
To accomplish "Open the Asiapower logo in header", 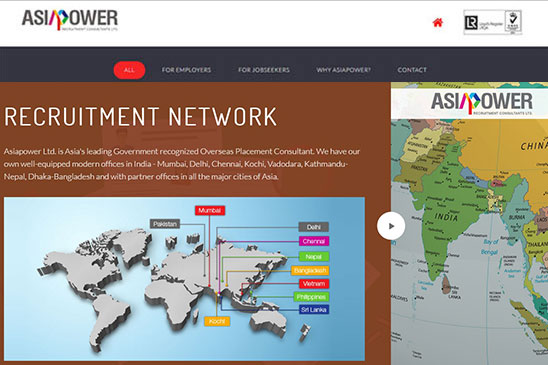I will coord(70,20).
